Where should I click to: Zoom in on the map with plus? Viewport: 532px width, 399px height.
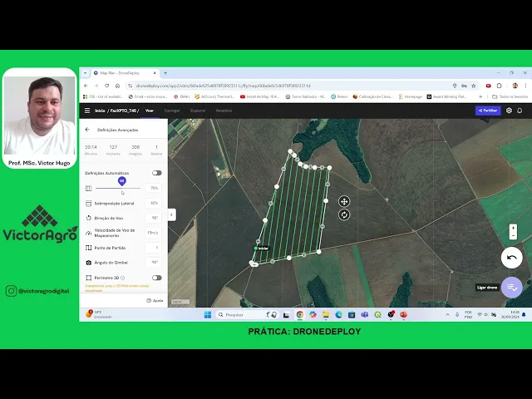pos(513,228)
